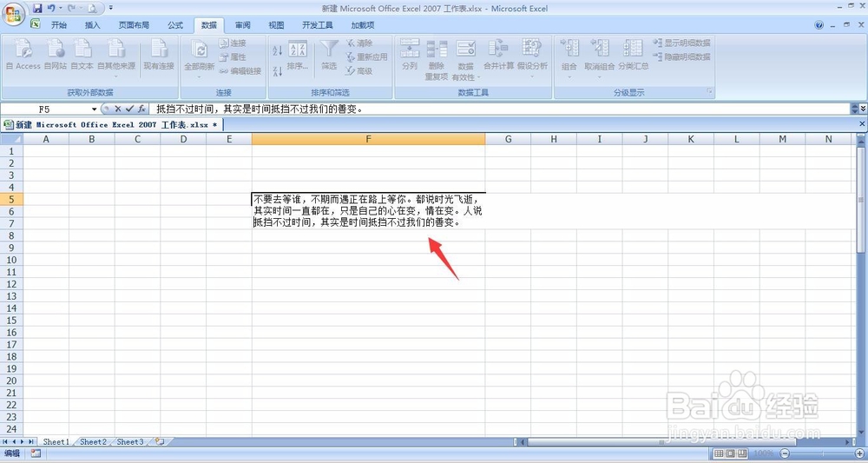Open the Excel Help question mark

coord(819,25)
